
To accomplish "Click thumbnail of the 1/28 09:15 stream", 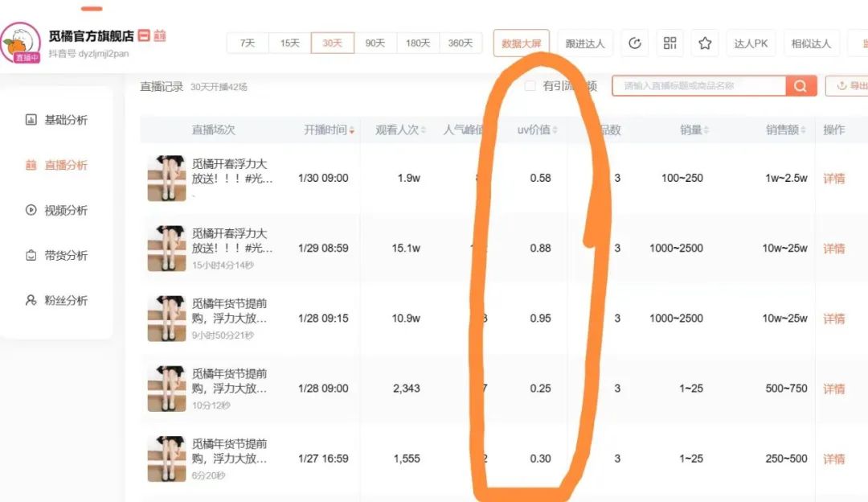I will tap(166, 318).
